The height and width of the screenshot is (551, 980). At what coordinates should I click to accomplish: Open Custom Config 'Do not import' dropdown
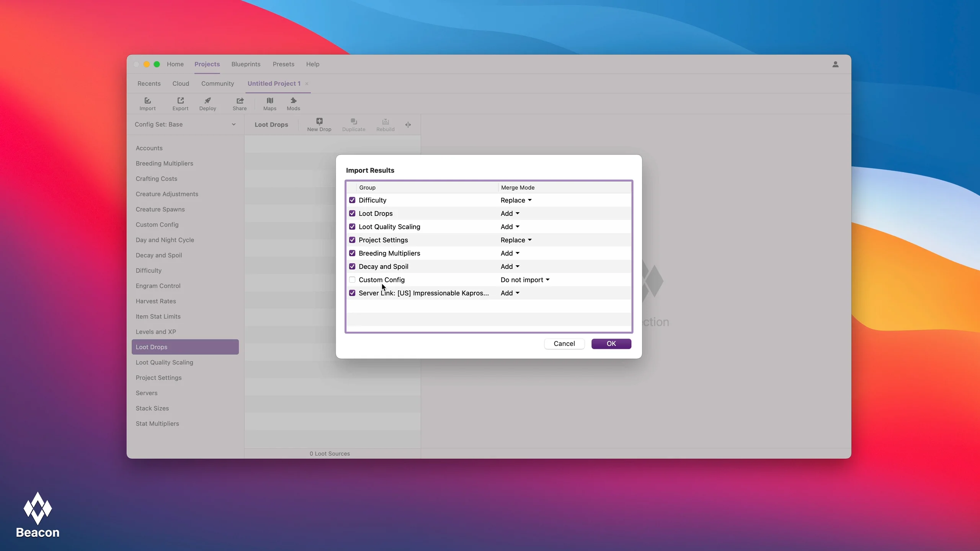pos(525,280)
